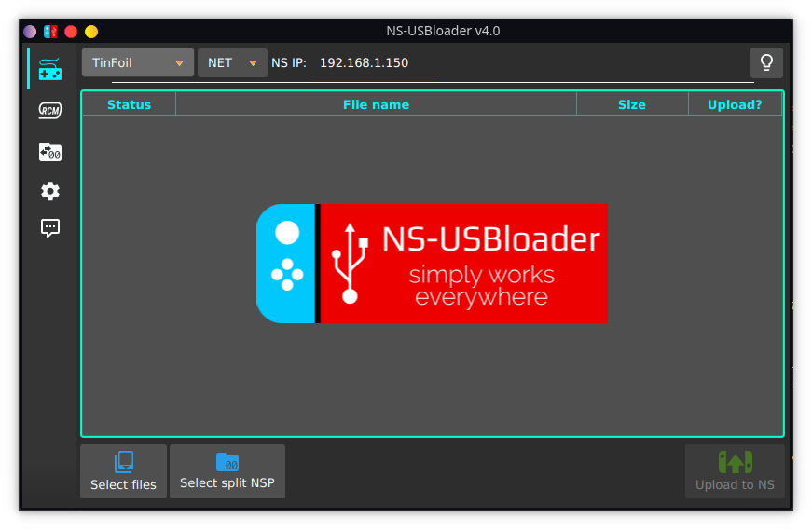This screenshot has height=530, width=812.
Task: Sort by File name column header
Action: pos(376,104)
